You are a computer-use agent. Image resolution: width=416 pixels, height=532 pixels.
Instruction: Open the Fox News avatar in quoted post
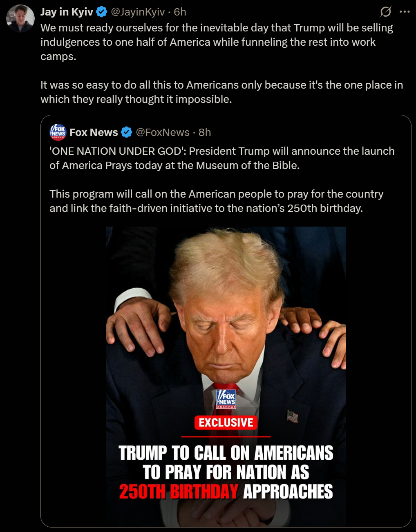click(58, 132)
